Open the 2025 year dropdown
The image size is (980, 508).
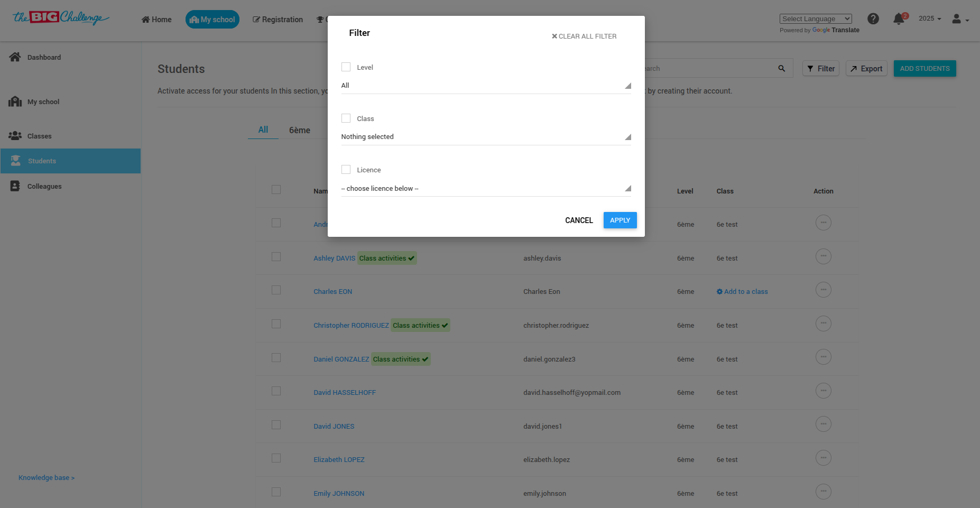coord(930,19)
